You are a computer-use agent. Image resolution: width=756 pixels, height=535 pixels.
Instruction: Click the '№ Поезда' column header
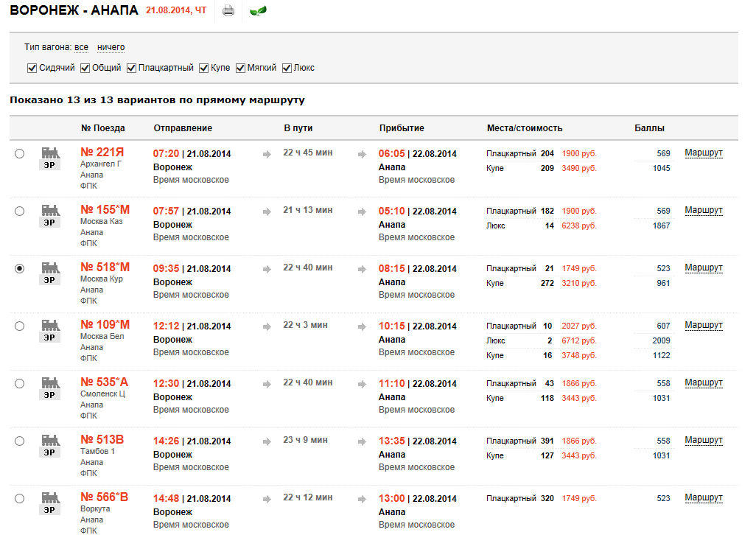pos(102,128)
